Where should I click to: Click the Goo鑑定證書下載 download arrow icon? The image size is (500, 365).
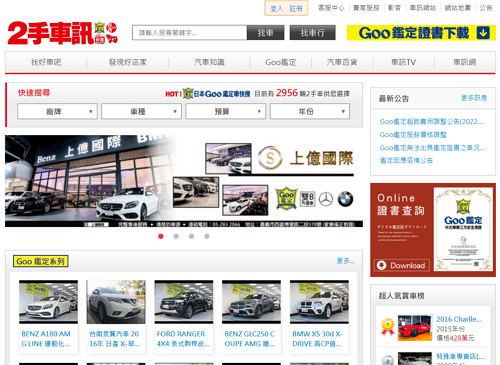[x=483, y=33]
